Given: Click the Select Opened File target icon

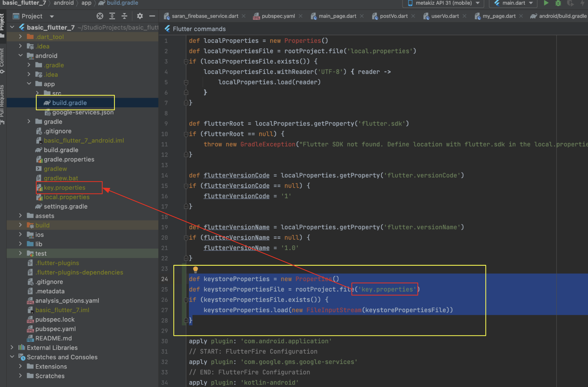Looking at the screenshot, I should [x=100, y=16].
